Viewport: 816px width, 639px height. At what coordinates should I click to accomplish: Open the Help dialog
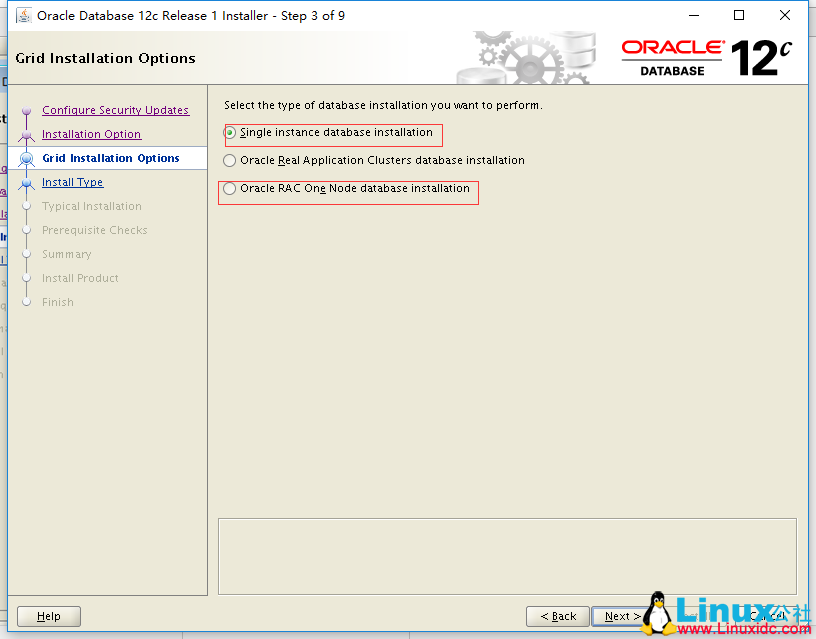48,616
